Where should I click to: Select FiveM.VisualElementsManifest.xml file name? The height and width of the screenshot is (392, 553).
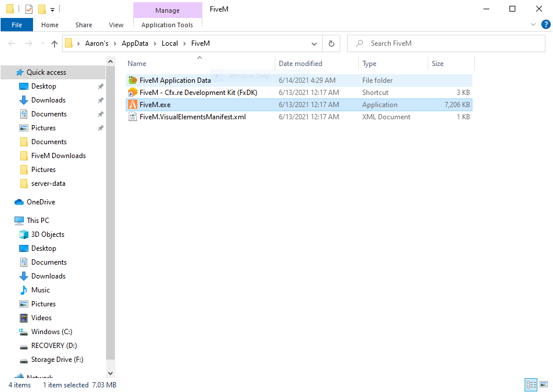tap(192, 117)
